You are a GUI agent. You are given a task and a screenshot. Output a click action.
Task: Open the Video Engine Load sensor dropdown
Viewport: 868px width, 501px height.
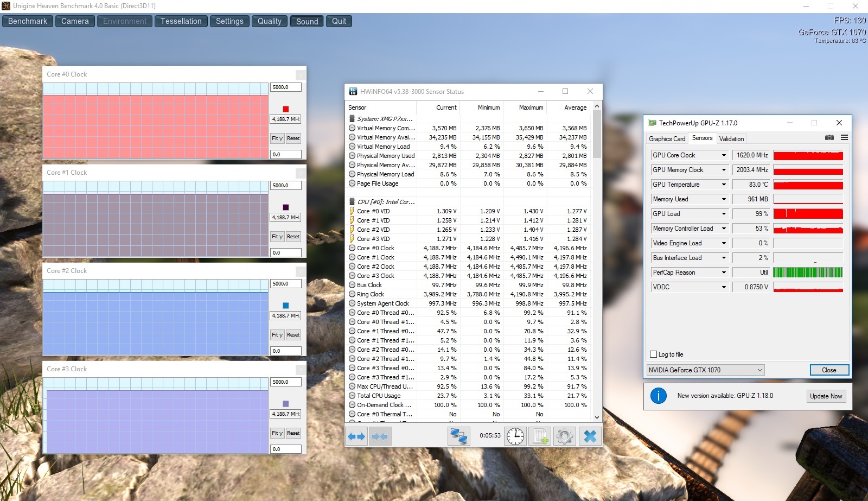point(724,243)
